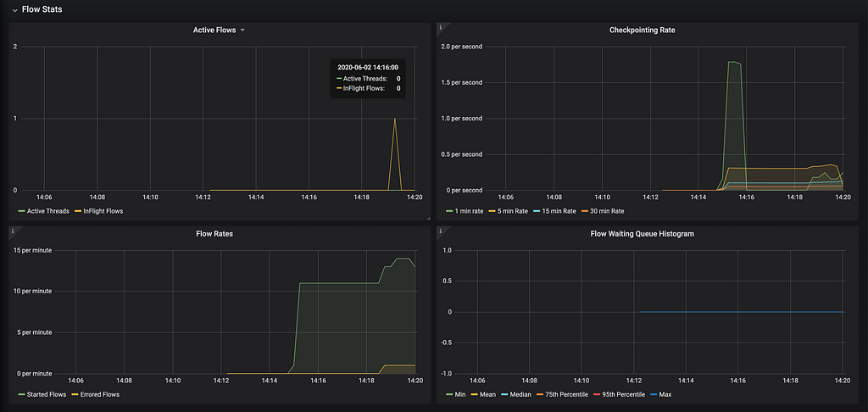This screenshot has width=868, height=412.
Task: Open color picker for 30 min Rate swatch
Action: tap(585, 211)
